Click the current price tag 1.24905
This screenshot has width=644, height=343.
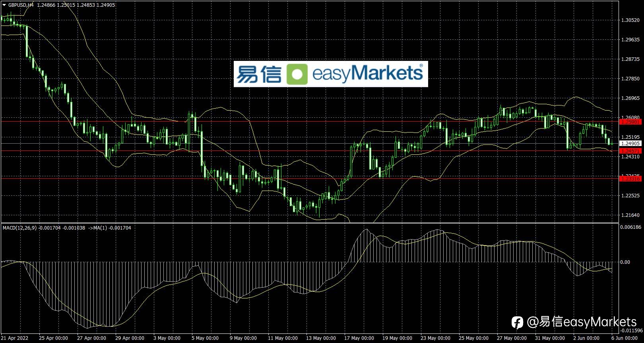[630, 144]
